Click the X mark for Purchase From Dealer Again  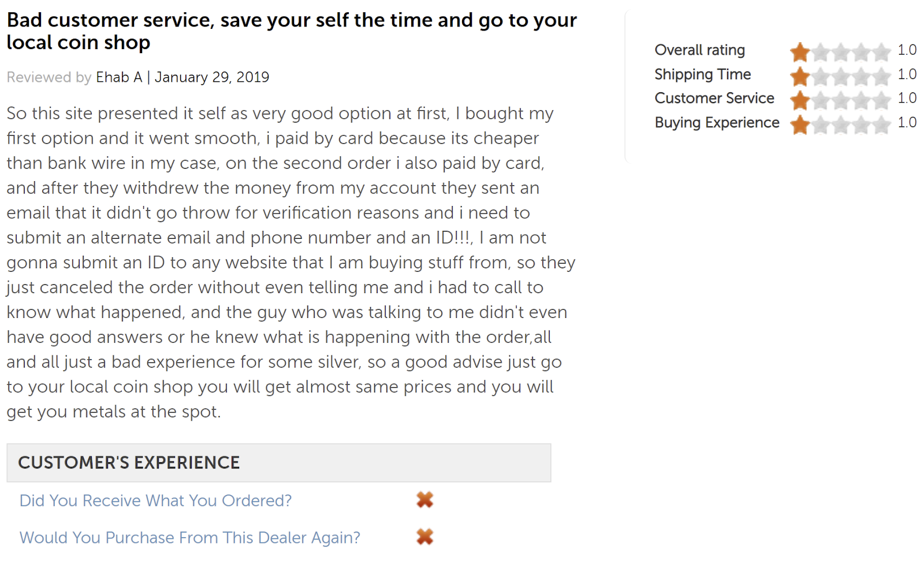(x=424, y=537)
